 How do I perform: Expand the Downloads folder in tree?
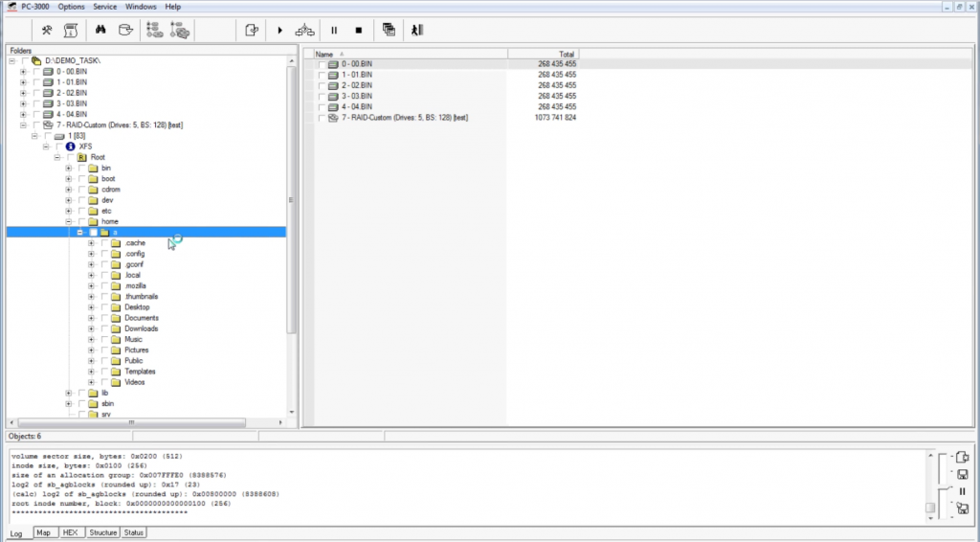[92, 328]
